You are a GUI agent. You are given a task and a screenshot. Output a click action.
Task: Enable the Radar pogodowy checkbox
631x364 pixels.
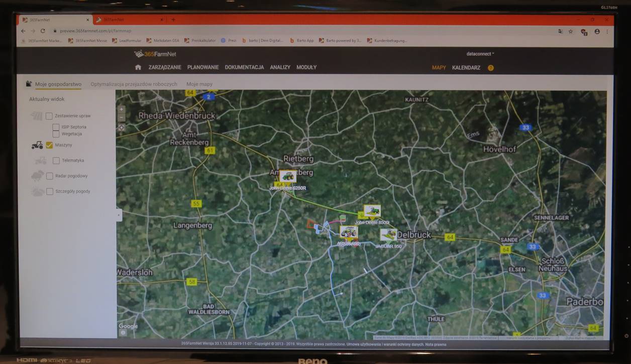(x=50, y=176)
